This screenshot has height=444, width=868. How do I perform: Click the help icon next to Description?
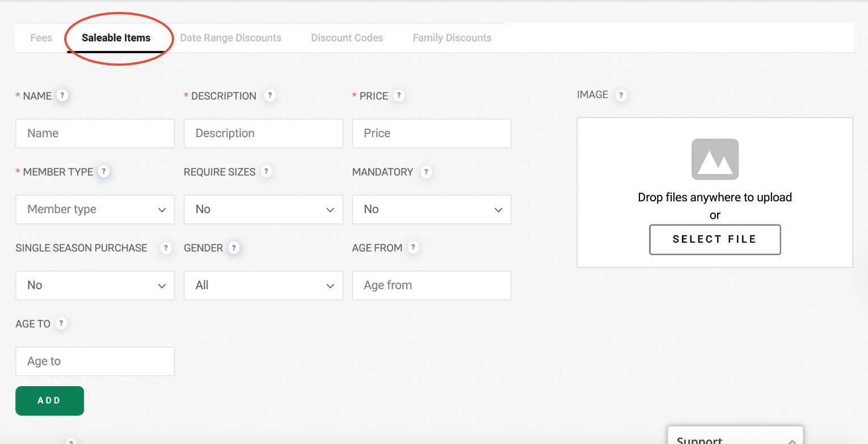(x=270, y=95)
